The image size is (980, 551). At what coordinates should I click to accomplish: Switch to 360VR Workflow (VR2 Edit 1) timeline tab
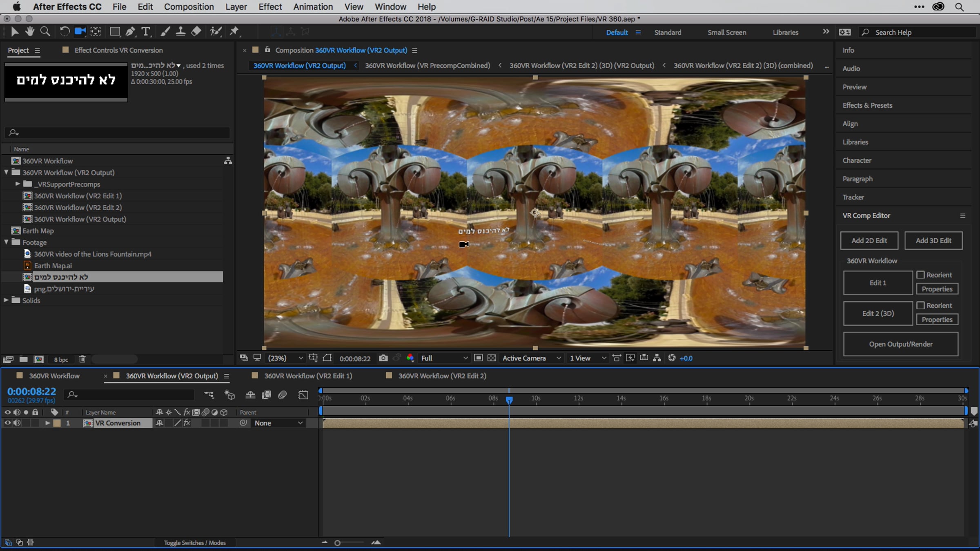coord(308,375)
